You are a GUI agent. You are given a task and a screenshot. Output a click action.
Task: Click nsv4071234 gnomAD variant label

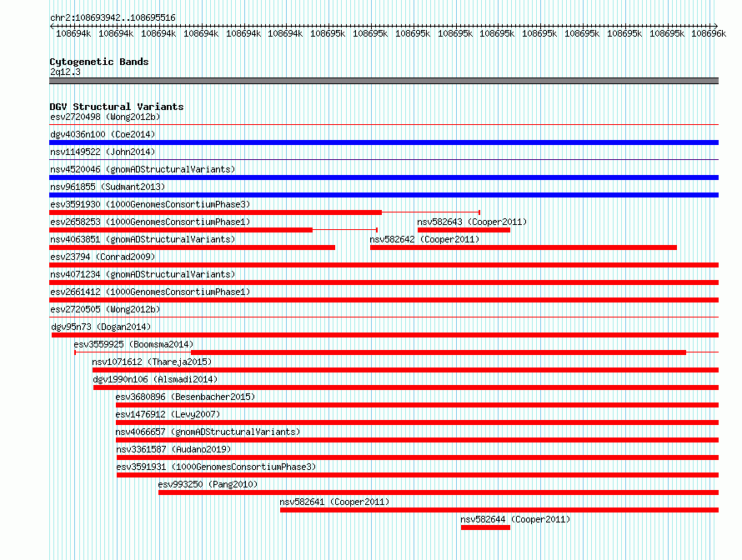[143, 274]
